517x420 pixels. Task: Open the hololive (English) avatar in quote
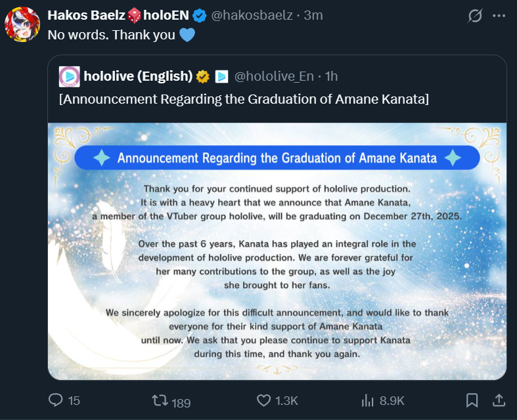(x=69, y=76)
